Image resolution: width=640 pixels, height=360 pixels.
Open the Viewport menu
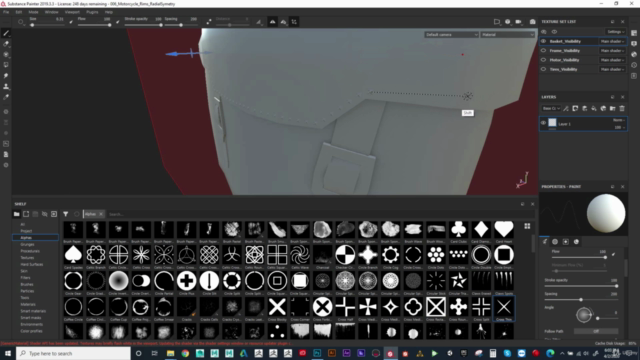pos(72,12)
